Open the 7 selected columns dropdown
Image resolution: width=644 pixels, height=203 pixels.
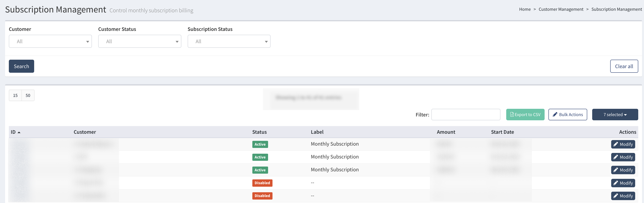pos(615,115)
